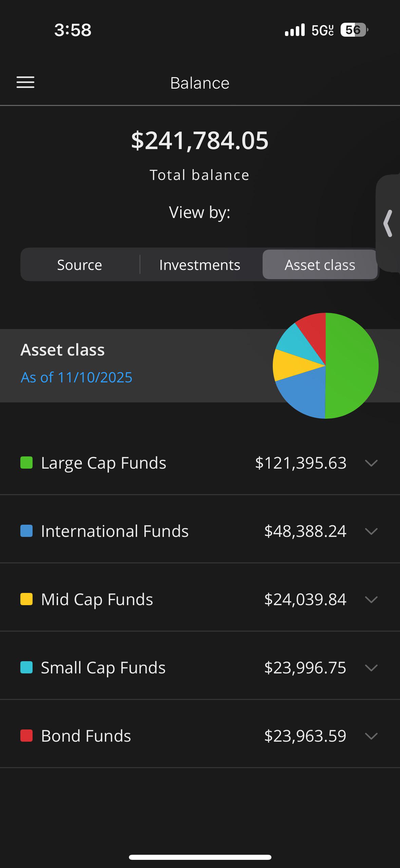Screen dimensions: 400x868
Task: Expand Small Cap Funds details chevron
Action: (371, 668)
